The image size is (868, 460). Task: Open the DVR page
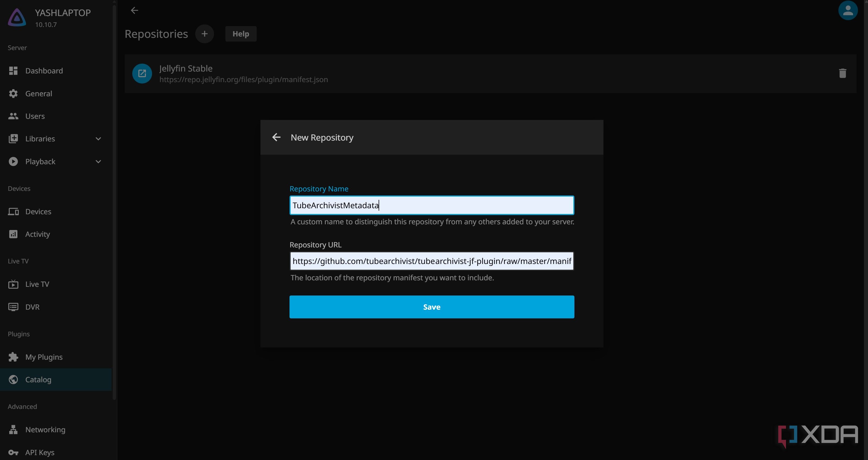coord(56,307)
